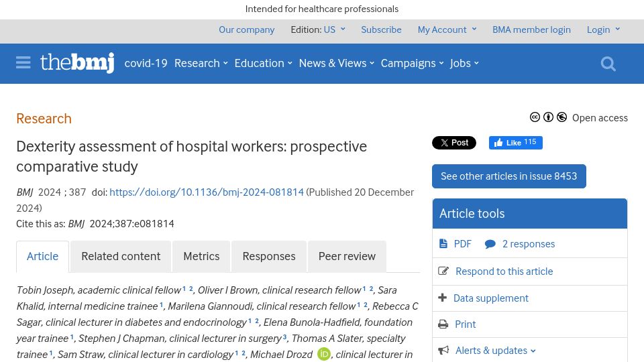Open the Our company link
Image resolution: width=644 pixels, height=362 pixels.
pos(246,29)
